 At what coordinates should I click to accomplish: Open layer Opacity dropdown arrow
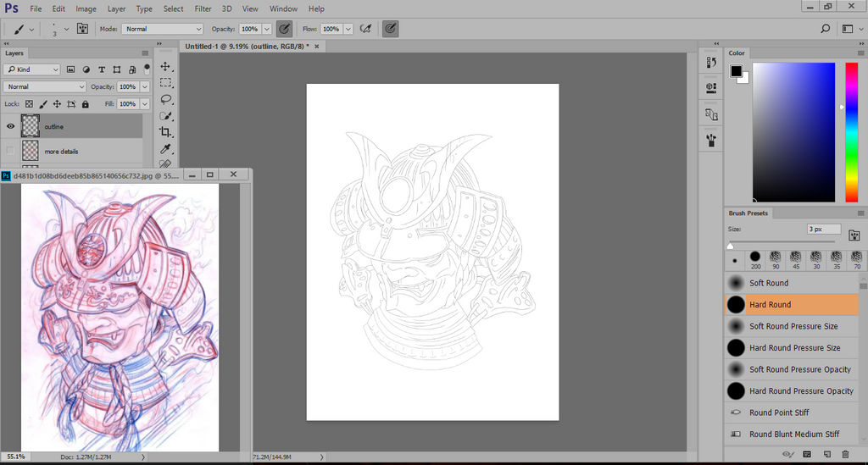point(145,86)
